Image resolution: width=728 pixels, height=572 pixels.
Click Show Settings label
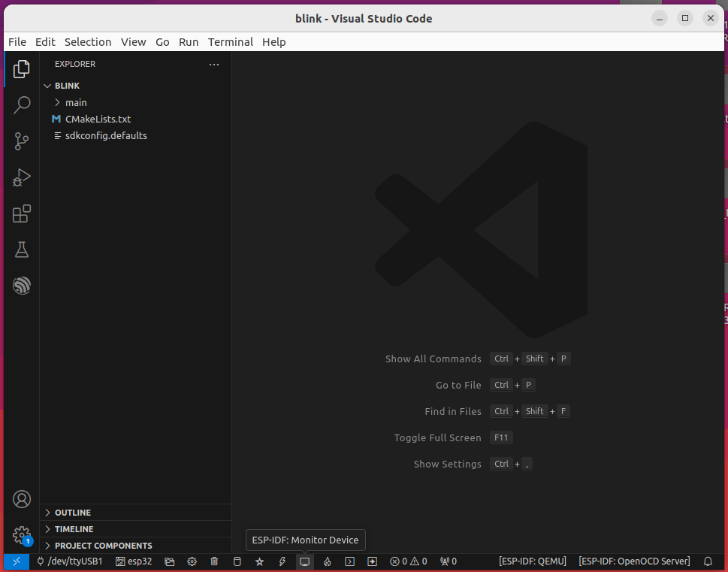[x=447, y=465]
